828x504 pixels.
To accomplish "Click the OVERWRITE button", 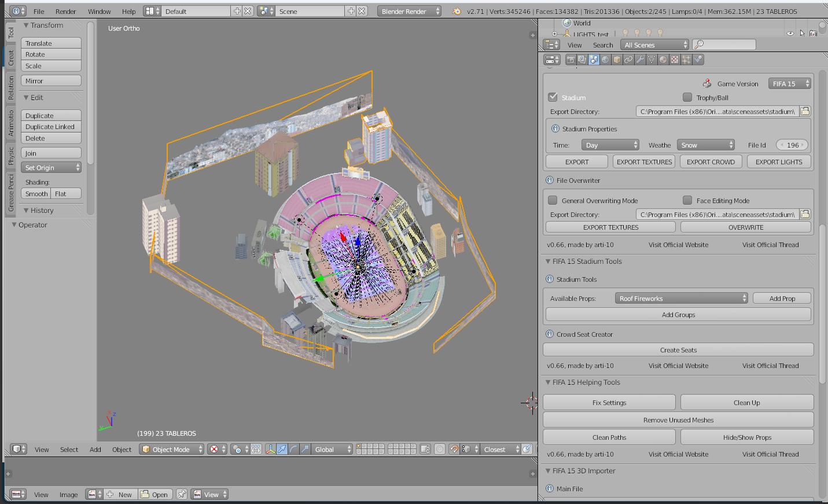I will 746,227.
